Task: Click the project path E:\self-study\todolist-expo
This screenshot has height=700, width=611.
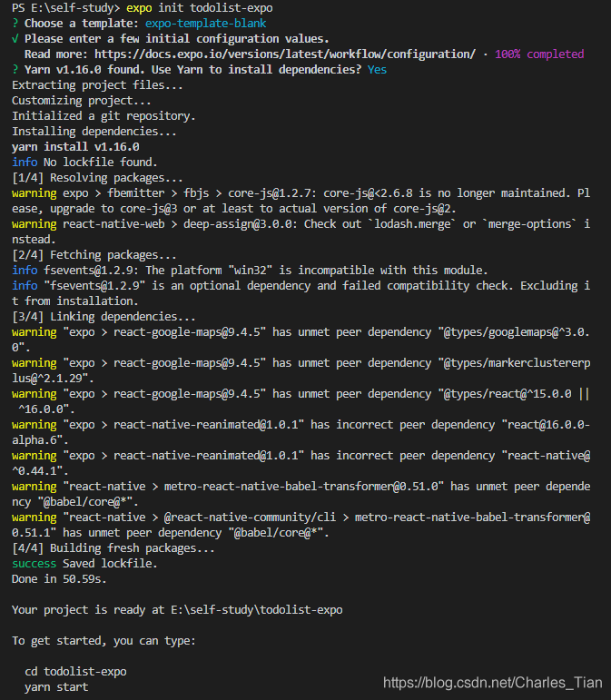Action: (x=257, y=610)
